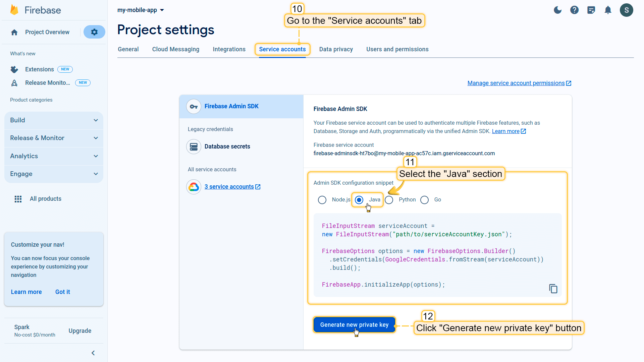Select the Go radio button
Image resolution: width=644 pixels, height=362 pixels.
click(x=425, y=200)
